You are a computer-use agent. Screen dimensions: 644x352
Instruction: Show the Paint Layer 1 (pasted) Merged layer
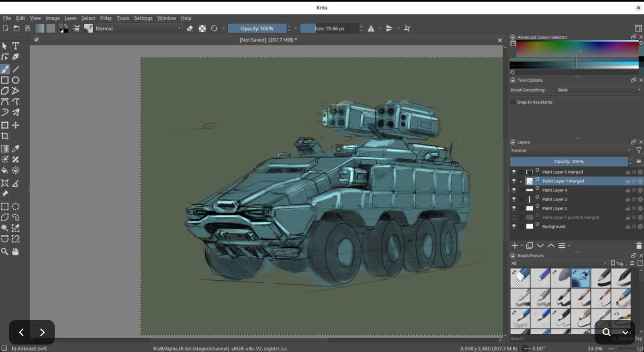513,217
